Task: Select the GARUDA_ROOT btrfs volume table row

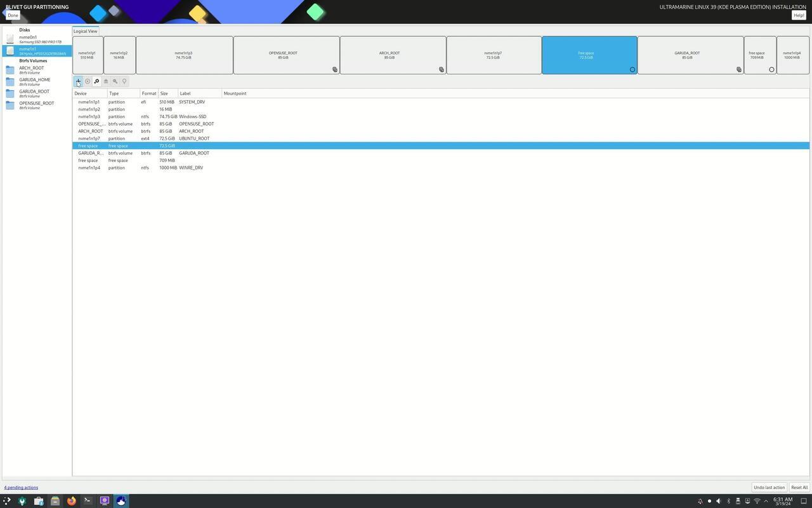Action: [x=441, y=153]
